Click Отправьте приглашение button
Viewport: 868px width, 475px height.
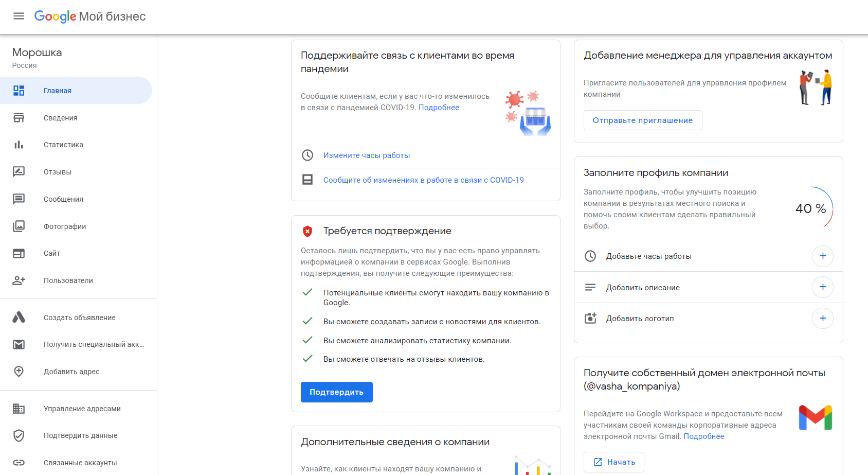click(643, 120)
